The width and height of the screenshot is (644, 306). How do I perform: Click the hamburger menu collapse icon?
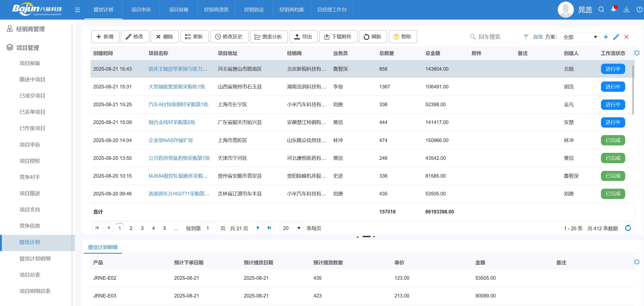pyautogui.click(x=77, y=10)
